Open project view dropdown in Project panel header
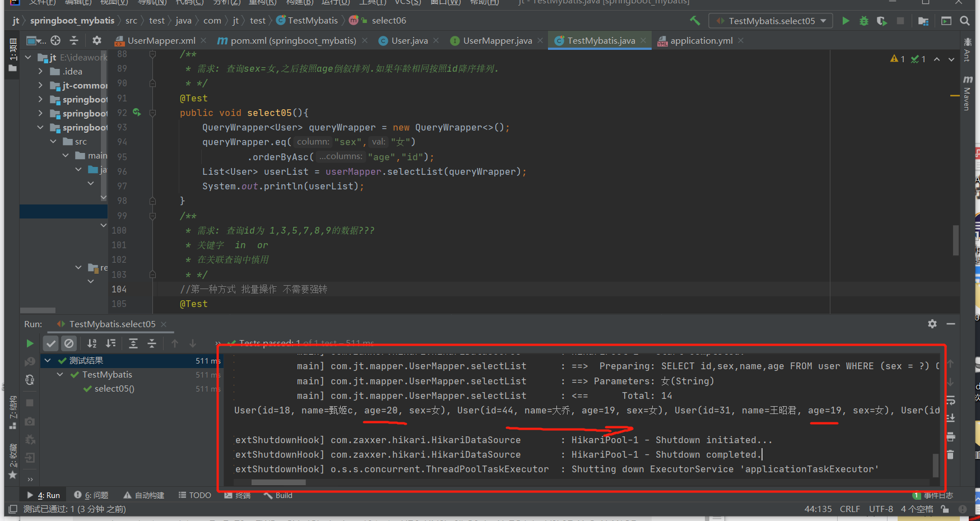 tap(36, 40)
